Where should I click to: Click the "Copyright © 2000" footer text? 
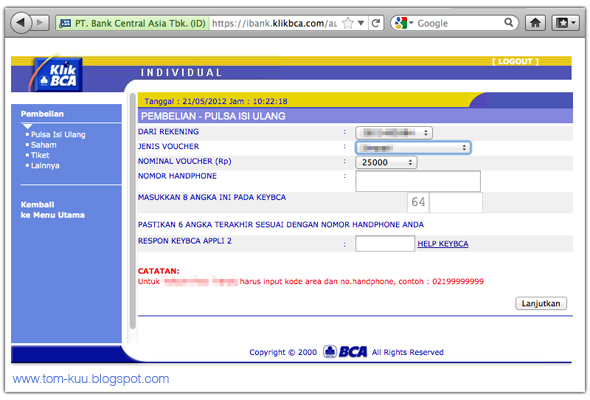[x=283, y=353]
